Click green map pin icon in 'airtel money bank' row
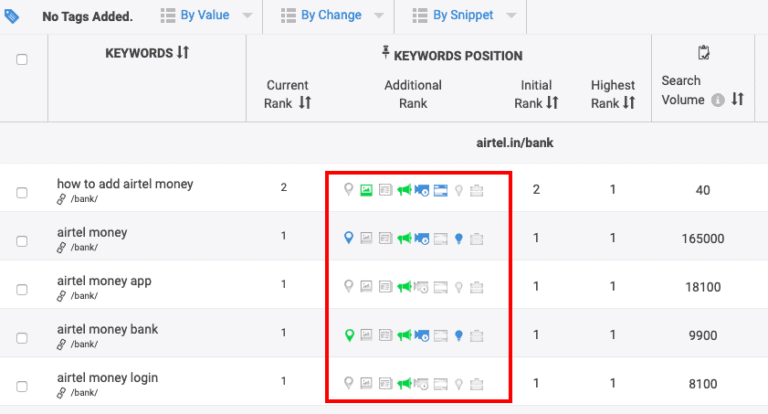 349,335
